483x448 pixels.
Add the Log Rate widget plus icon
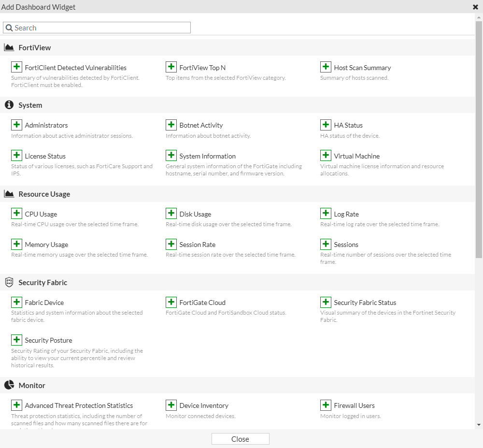tap(326, 214)
